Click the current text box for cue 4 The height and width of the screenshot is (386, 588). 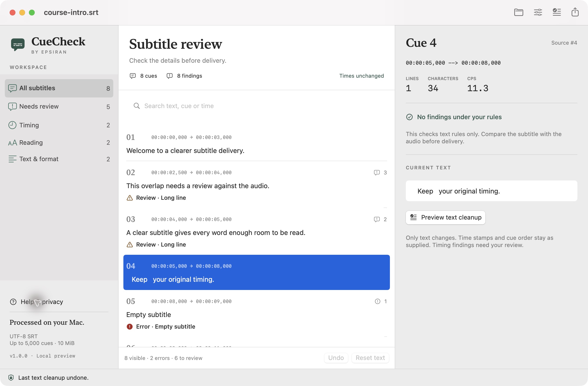491,191
